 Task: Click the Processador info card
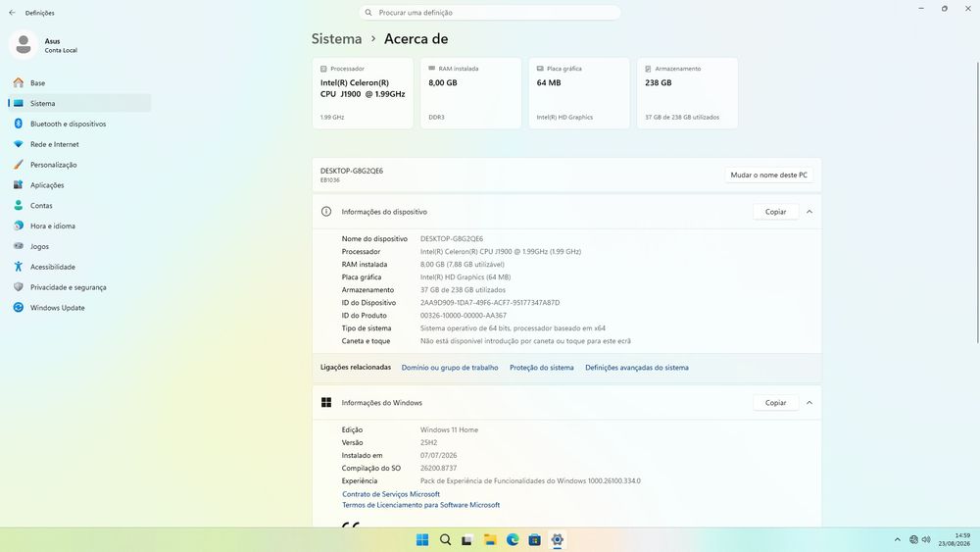(363, 93)
